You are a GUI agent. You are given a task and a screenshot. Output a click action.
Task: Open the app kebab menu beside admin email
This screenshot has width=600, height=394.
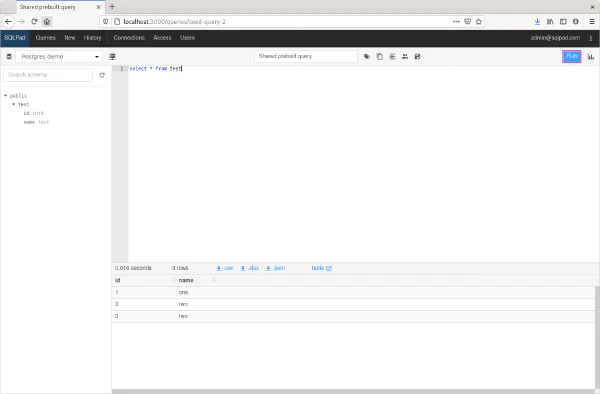click(591, 38)
